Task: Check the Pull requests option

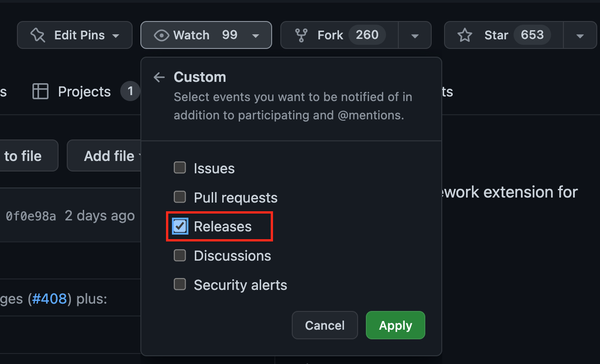Action: click(x=180, y=197)
